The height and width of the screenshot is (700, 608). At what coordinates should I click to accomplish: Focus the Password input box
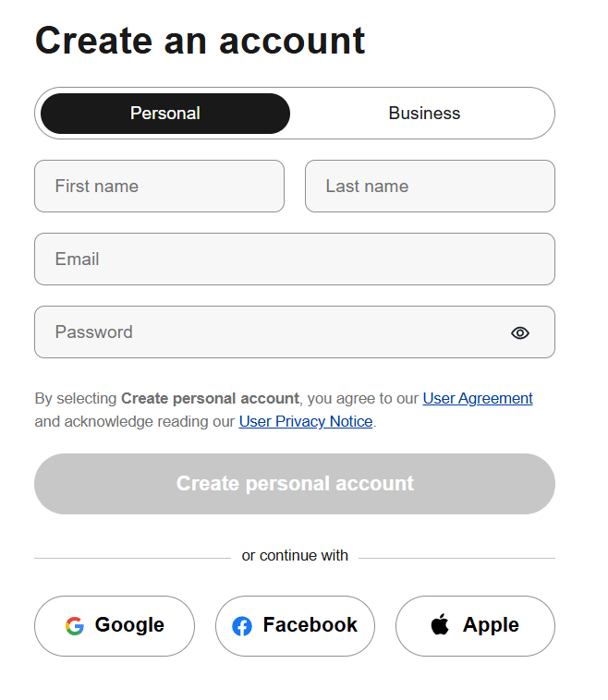(268, 332)
